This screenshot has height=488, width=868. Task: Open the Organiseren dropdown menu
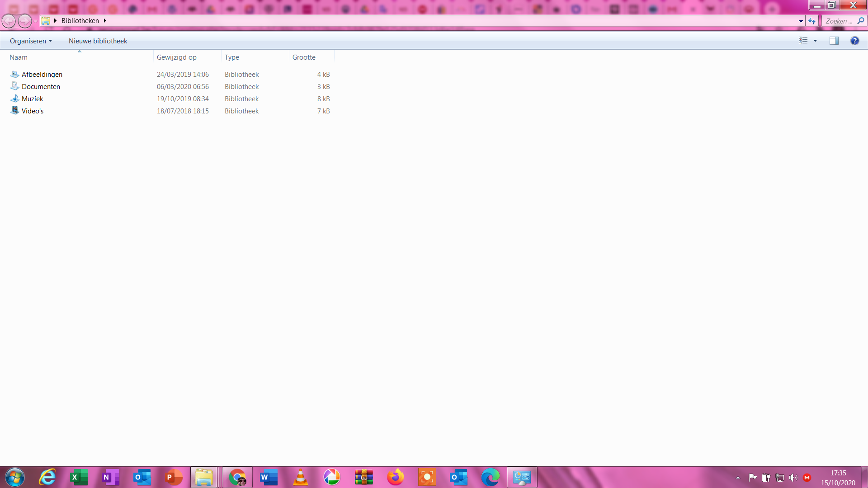[31, 41]
